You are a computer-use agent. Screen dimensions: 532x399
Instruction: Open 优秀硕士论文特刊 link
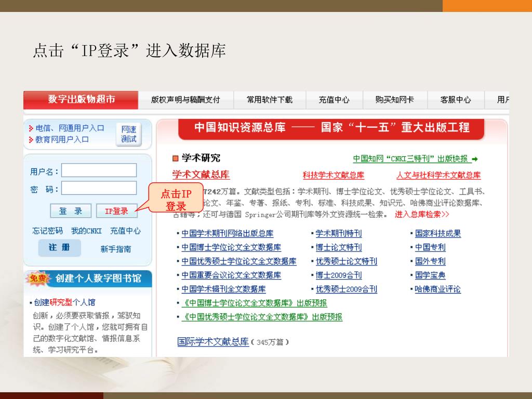pos(347,261)
